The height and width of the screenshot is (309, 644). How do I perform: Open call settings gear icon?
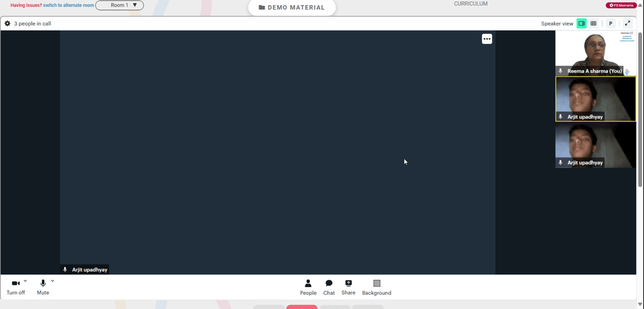(x=7, y=23)
